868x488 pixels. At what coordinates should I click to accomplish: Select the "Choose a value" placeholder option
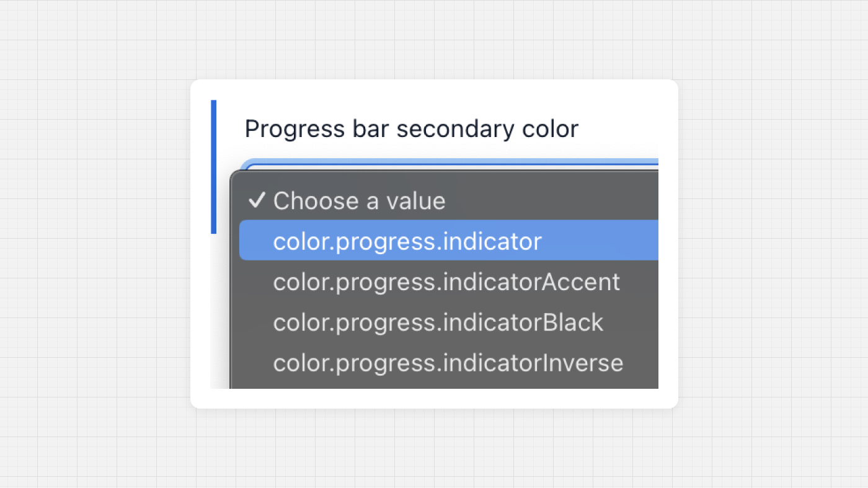click(x=359, y=201)
